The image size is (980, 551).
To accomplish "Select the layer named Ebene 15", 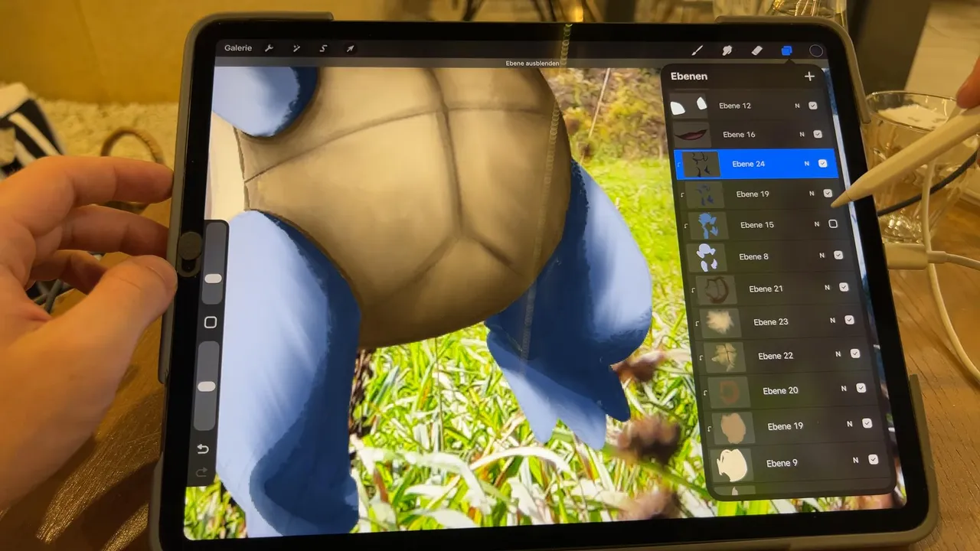I will pyautogui.click(x=757, y=225).
